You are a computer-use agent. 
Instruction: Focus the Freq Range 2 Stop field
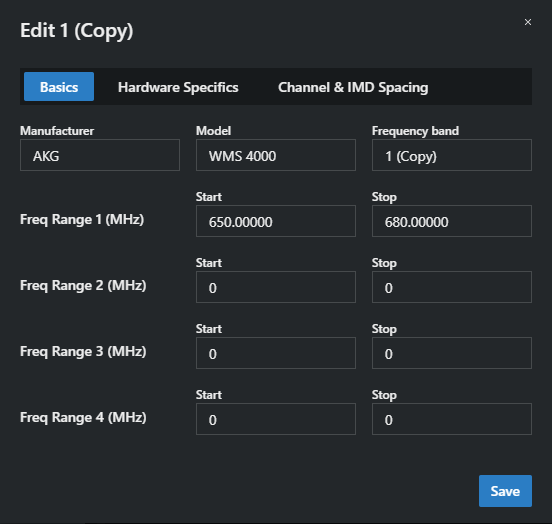click(x=452, y=287)
